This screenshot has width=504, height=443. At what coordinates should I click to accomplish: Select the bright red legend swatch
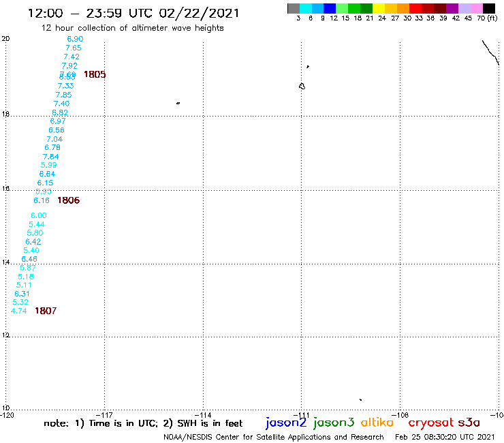click(415, 9)
